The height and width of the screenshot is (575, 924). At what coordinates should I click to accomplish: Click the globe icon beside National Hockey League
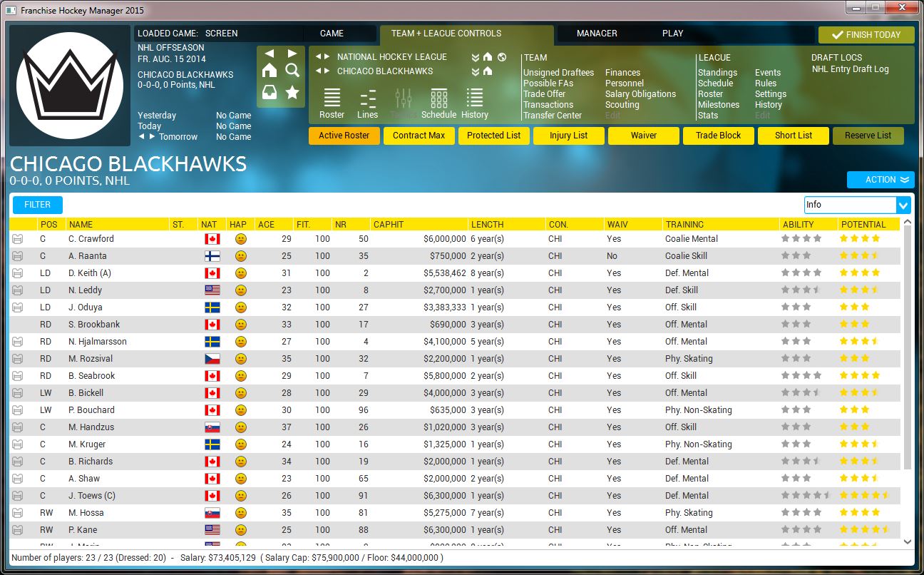pyautogui.click(x=502, y=57)
